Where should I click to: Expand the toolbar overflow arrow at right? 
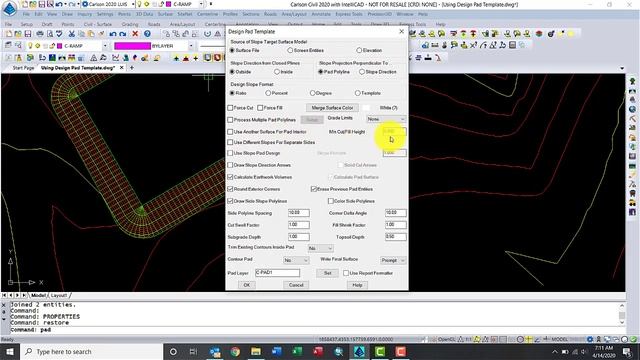[622, 68]
